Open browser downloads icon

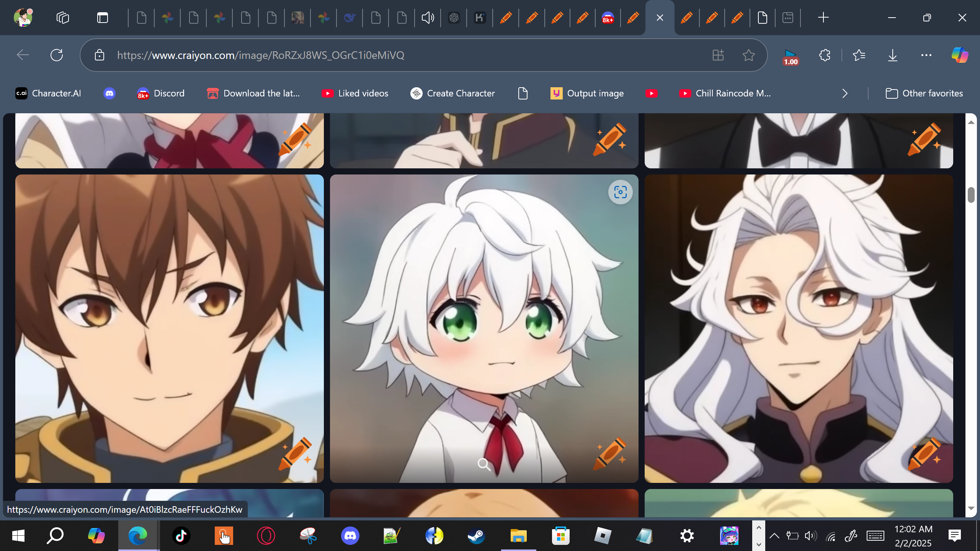[x=892, y=55]
